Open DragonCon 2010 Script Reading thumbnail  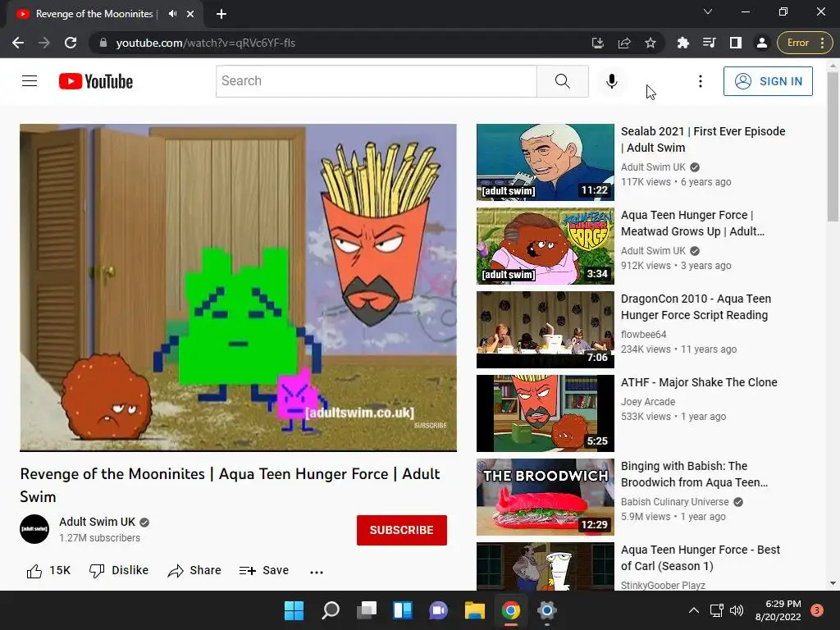click(546, 330)
